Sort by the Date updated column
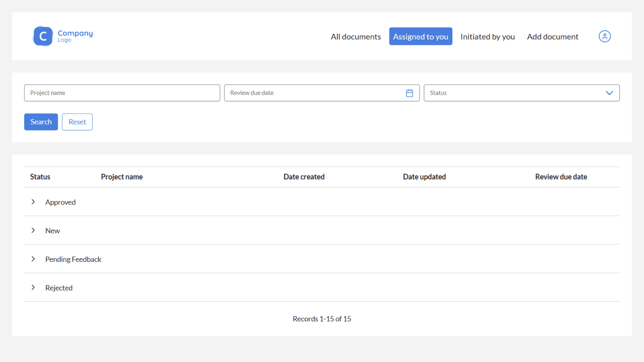Viewport: 644px width, 362px height. pyautogui.click(x=424, y=176)
